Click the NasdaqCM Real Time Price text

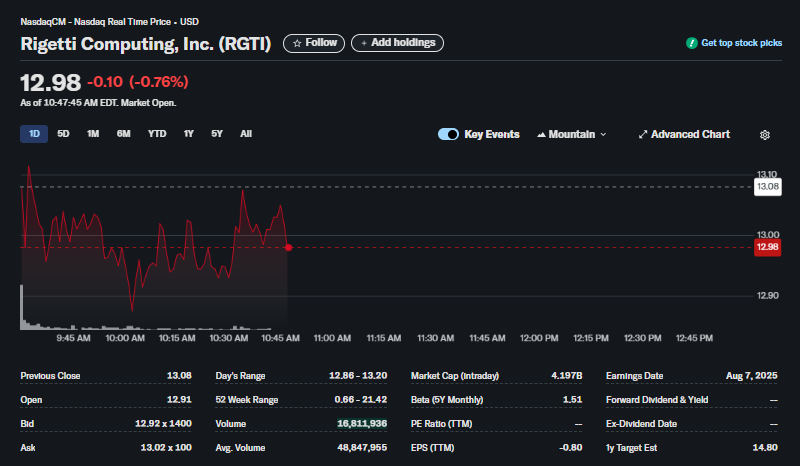point(110,22)
